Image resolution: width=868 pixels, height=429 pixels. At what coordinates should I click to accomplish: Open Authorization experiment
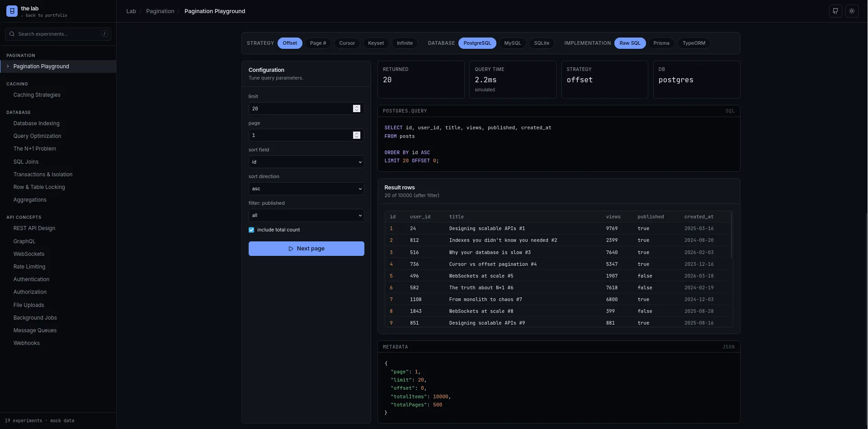pos(30,292)
